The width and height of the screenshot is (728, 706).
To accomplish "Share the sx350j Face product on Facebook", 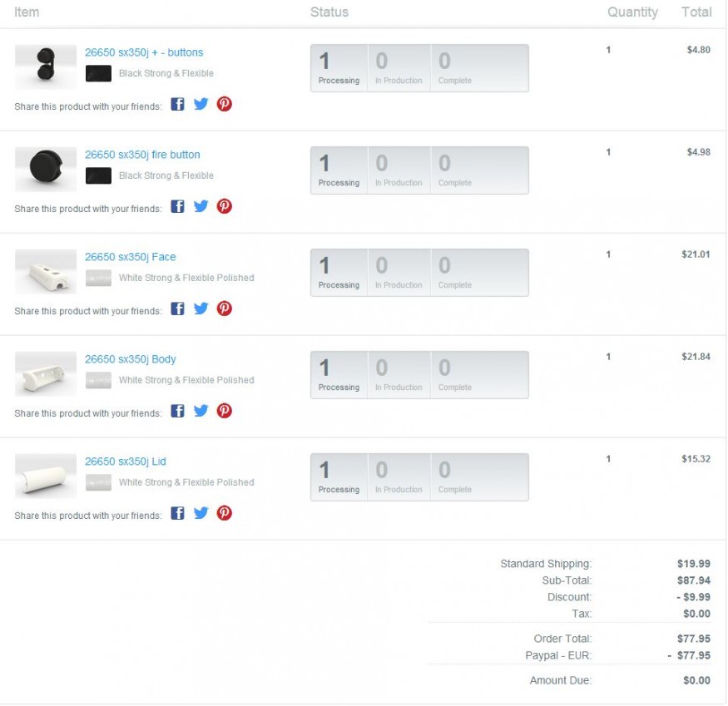I will point(177,309).
